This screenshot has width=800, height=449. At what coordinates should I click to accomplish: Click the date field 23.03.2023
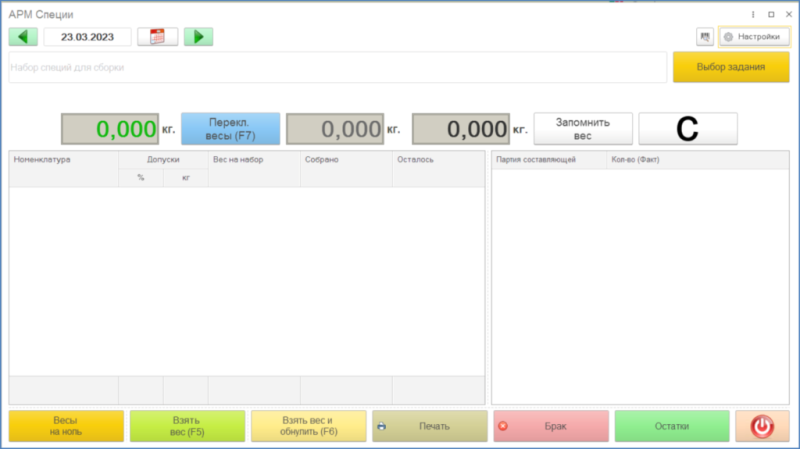(x=87, y=37)
